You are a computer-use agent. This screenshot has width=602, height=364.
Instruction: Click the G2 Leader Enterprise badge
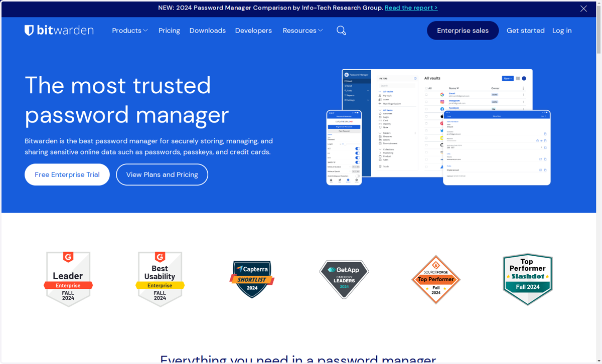click(68, 279)
